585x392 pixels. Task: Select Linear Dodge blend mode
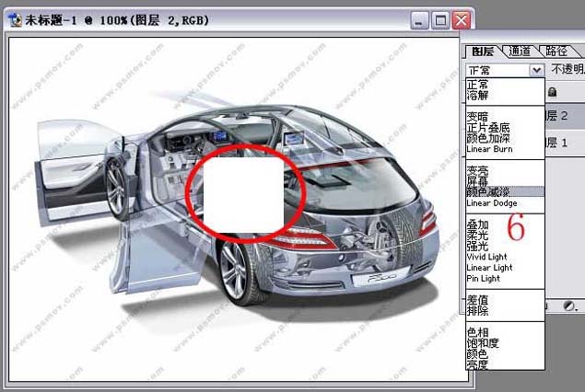[x=492, y=203]
